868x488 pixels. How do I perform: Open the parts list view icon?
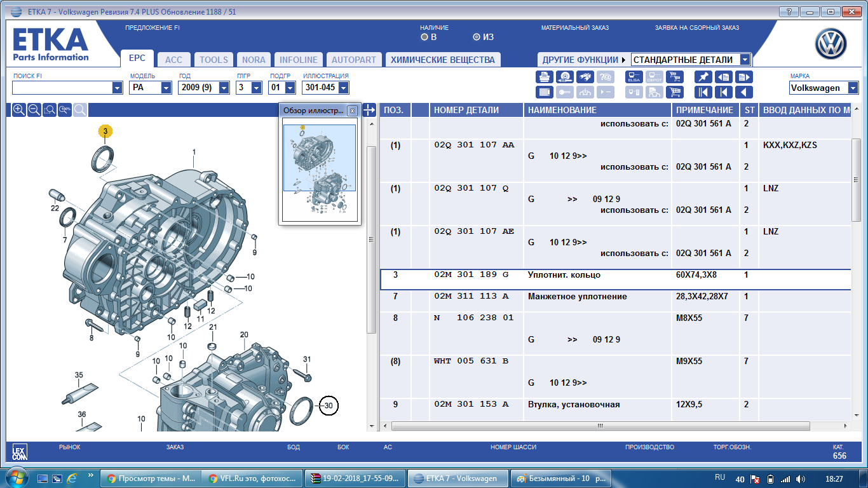(545, 92)
